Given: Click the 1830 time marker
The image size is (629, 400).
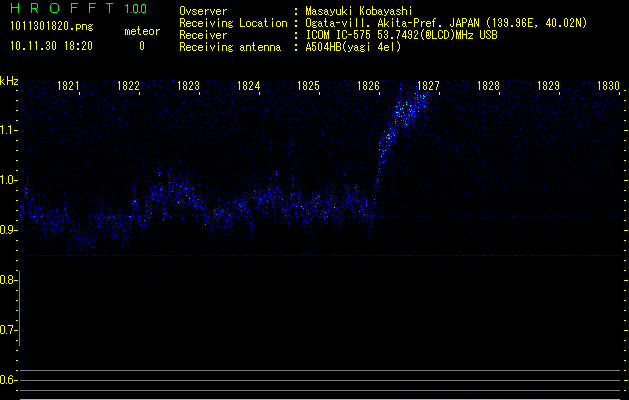Looking at the screenshot, I should click(609, 85).
